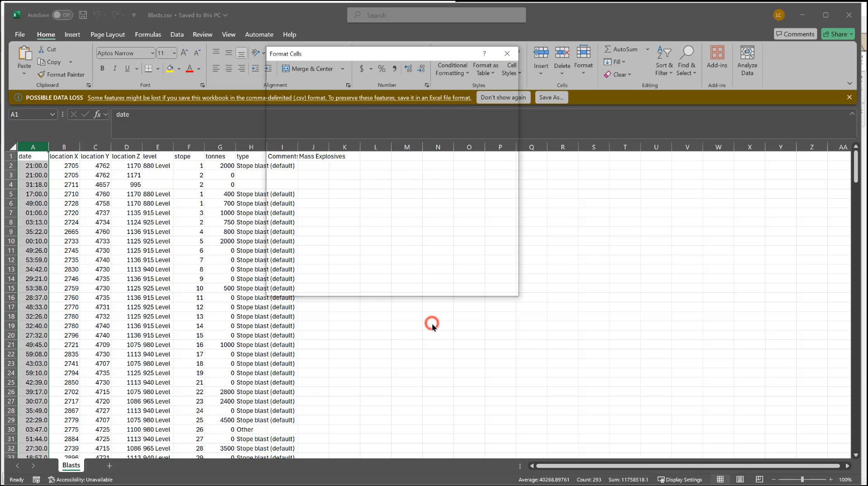
Task: Open the Fill Color dropdown arrow
Action: [179, 69]
